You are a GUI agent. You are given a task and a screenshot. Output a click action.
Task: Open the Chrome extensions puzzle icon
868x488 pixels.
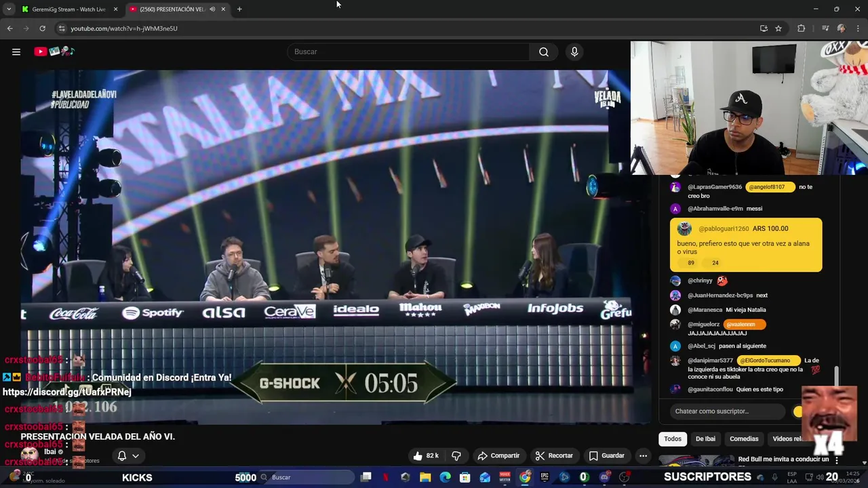(802, 28)
